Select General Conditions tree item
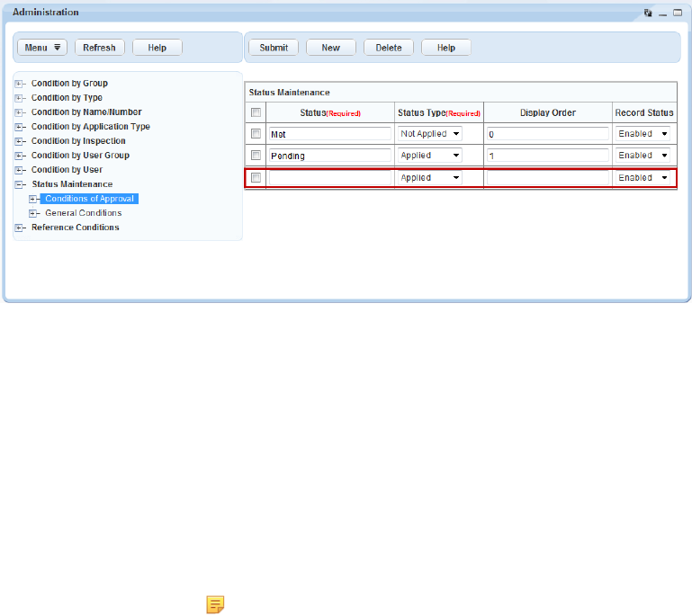Image resolution: width=692 pixels, height=616 pixels. pyautogui.click(x=84, y=213)
